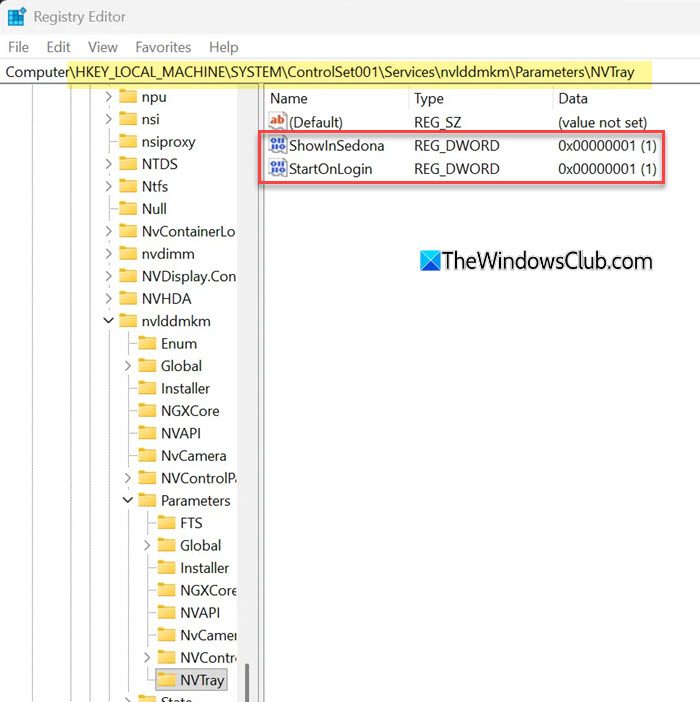The image size is (700, 702).
Task: Expand NVControlP key under nvlddmkm
Action: coord(128,478)
